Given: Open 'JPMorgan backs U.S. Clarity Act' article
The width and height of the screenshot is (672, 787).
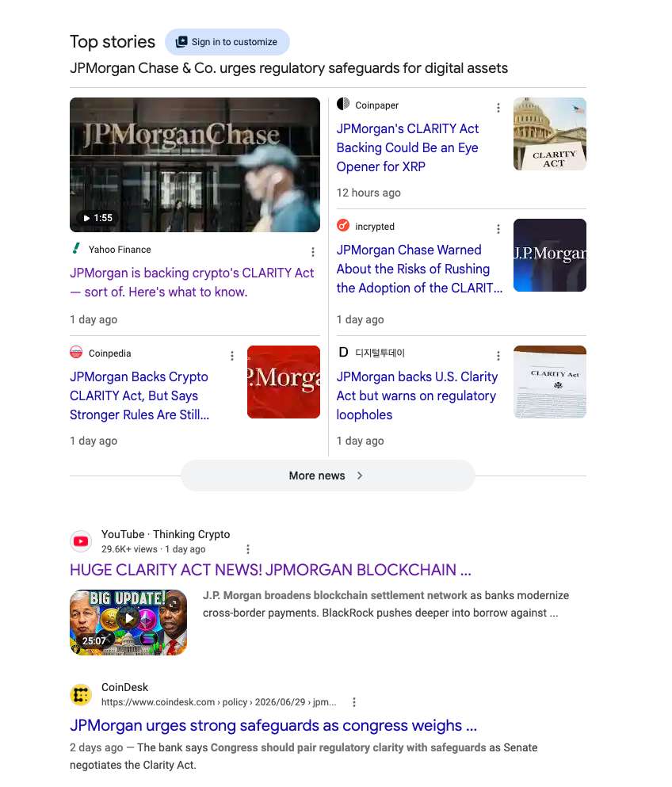Looking at the screenshot, I should 417,395.
